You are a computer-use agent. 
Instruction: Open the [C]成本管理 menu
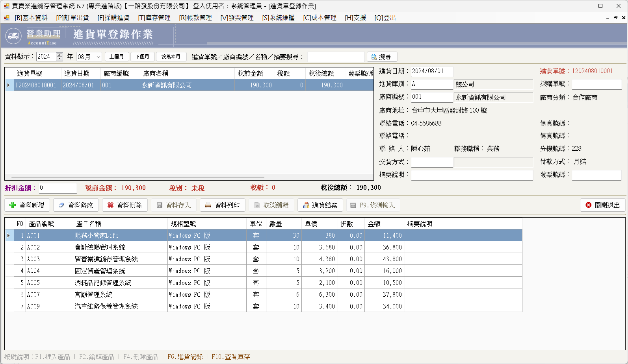tap(320, 18)
